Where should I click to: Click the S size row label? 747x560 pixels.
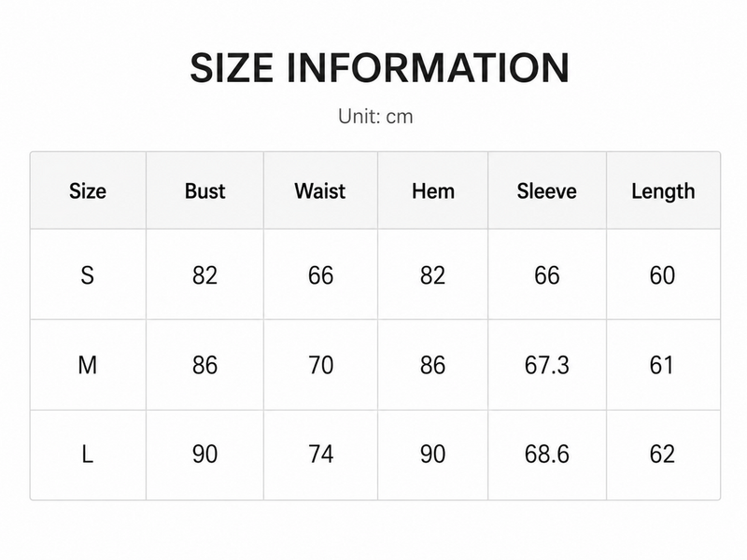click(x=88, y=275)
